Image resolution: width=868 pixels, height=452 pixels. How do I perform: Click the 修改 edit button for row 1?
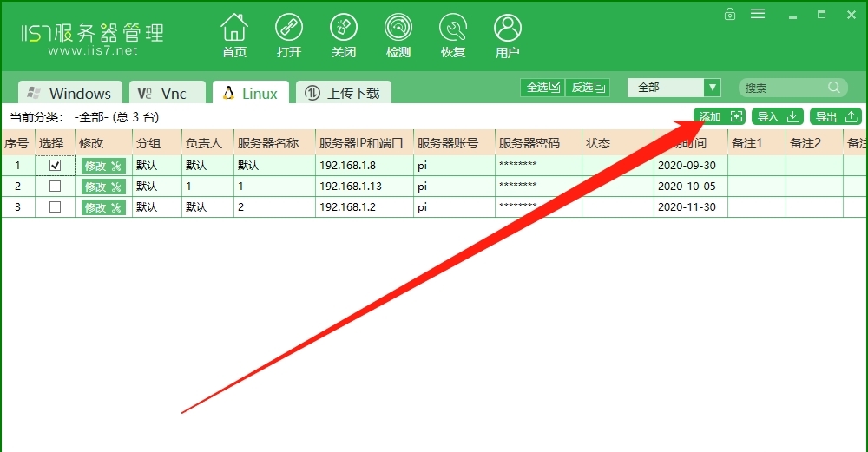[x=103, y=166]
